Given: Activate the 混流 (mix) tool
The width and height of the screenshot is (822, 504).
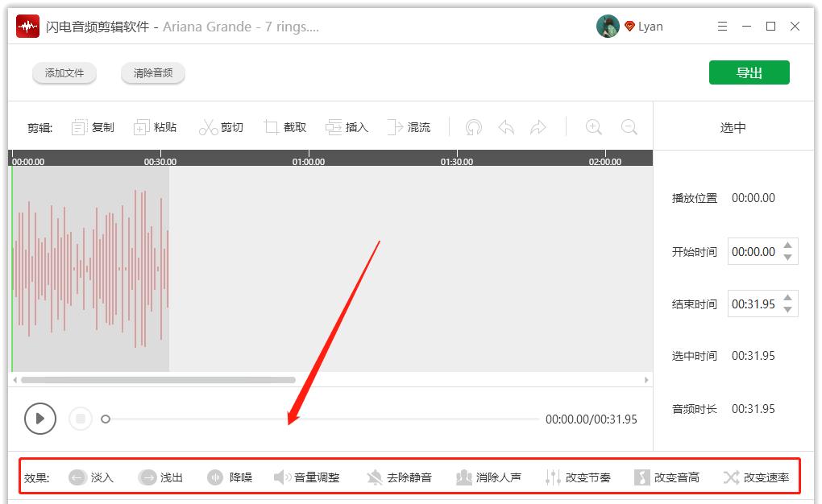Looking at the screenshot, I should pos(410,126).
